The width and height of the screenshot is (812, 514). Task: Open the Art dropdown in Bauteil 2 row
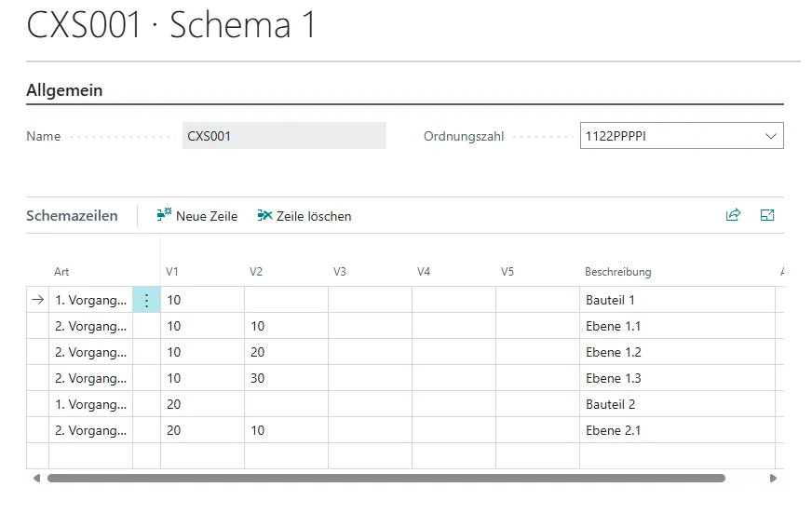(x=90, y=404)
